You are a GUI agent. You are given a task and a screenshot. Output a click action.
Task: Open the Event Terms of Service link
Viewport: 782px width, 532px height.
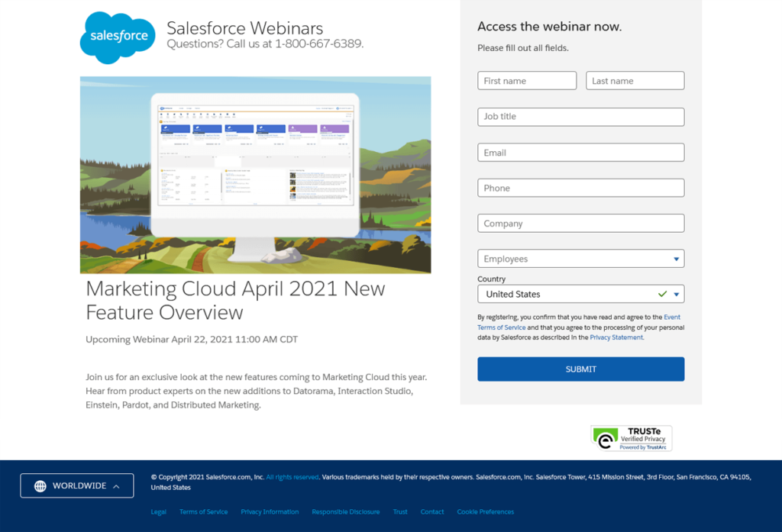click(501, 327)
